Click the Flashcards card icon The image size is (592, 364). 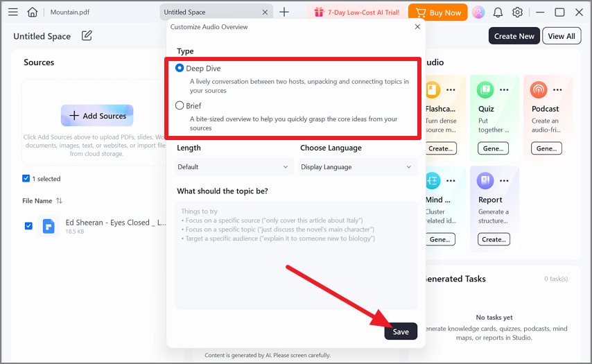pyautogui.click(x=433, y=90)
